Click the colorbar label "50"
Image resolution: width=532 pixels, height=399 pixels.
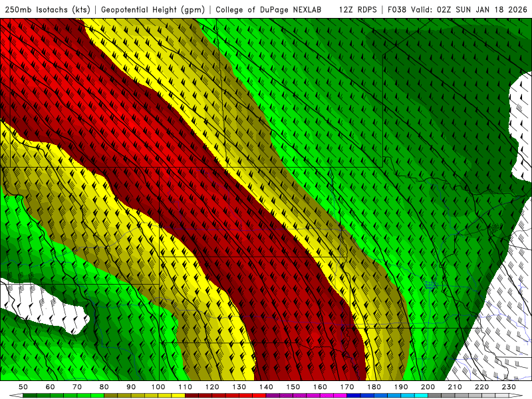click(x=23, y=387)
